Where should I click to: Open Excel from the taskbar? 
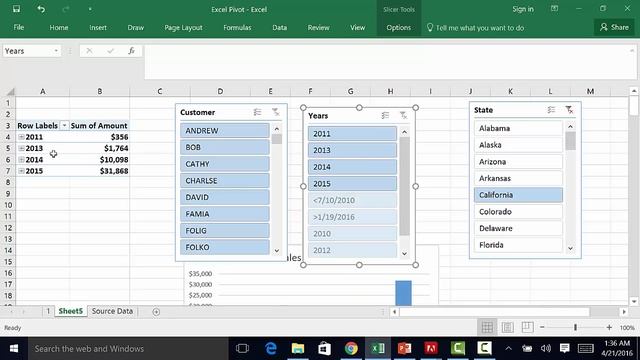(378, 349)
